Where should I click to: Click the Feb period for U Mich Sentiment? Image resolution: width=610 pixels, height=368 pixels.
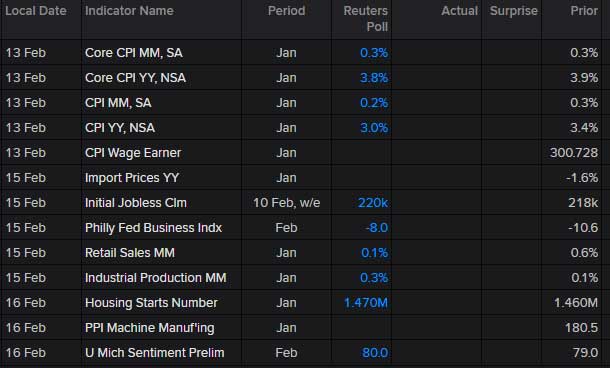[x=286, y=353]
